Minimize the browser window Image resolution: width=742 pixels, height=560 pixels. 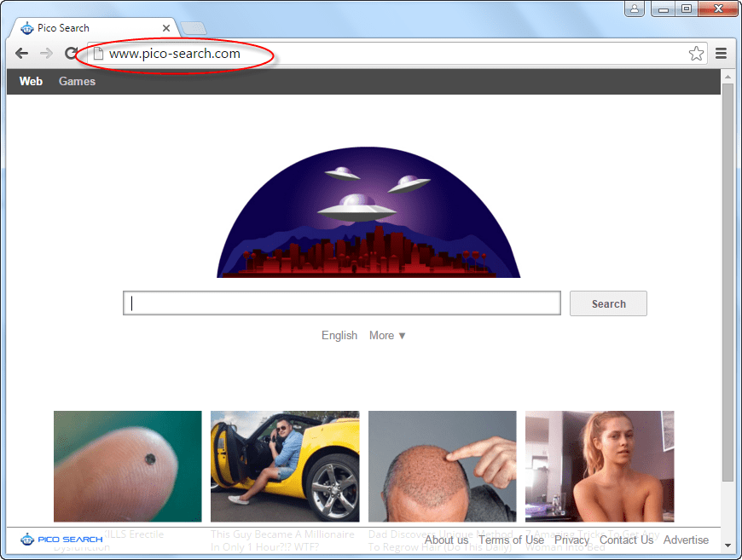pos(664,9)
